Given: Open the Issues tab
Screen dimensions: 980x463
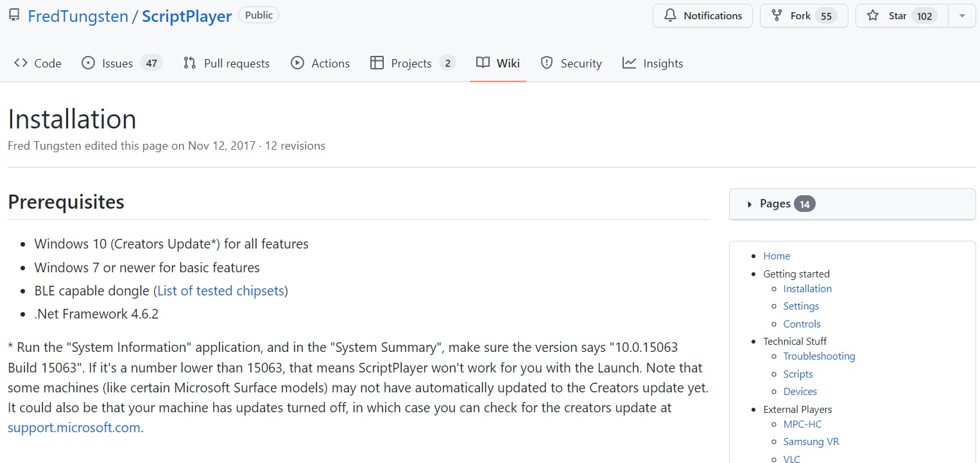Looking at the screenshot, I should click(122, 63).
